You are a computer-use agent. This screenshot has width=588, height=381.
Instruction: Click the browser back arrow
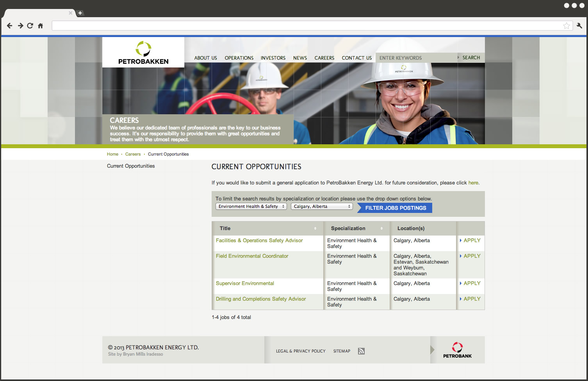pyautogui.click(x=10, y=26)
